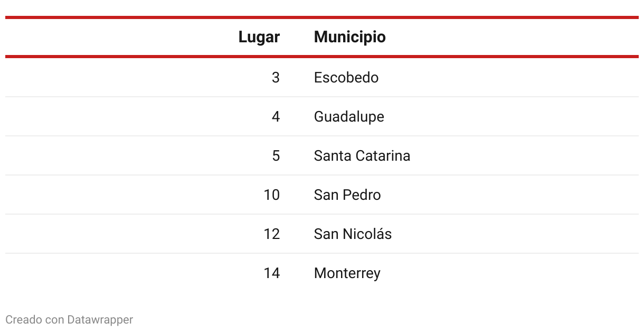Image resolution: width=644 pixels, height=332 pixels.
Task: Click the Lugar value 3
Action: point(276,78)
